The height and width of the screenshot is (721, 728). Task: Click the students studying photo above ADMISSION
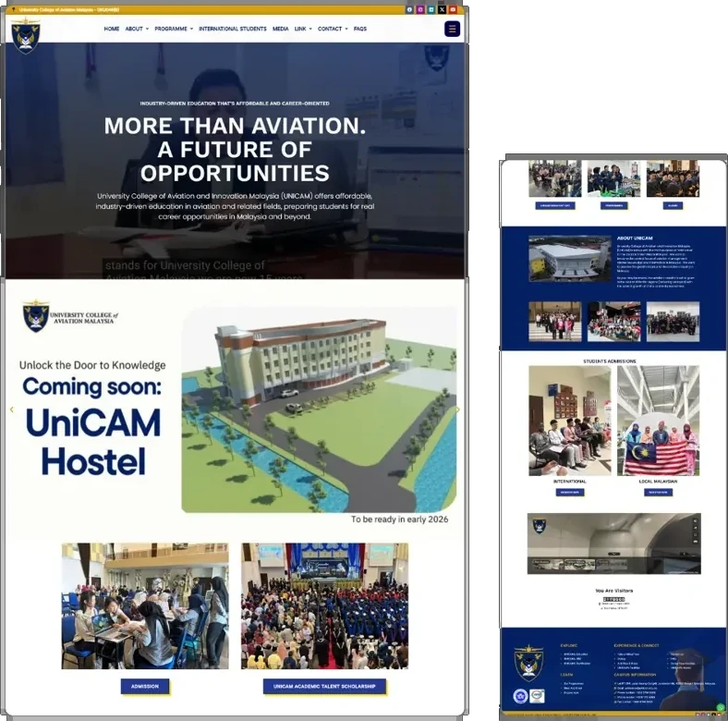[145, 605]
